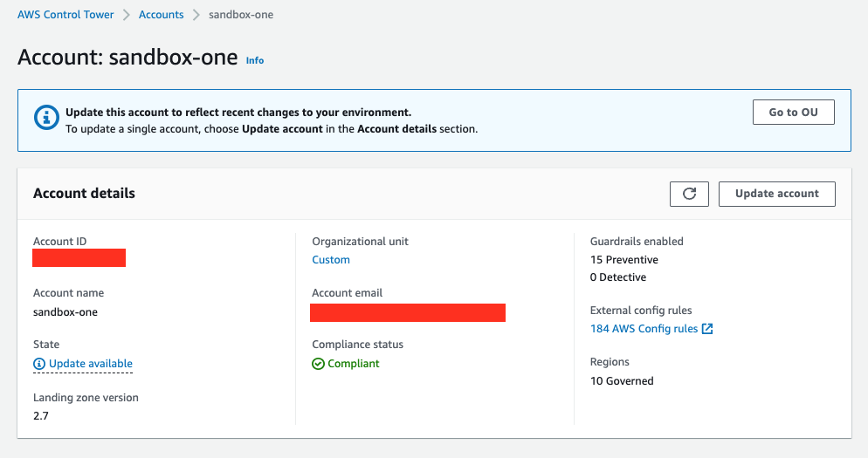Open the AWS Control Tower breadcrumb link
868x458 pixels.
(x=65, y=15)
